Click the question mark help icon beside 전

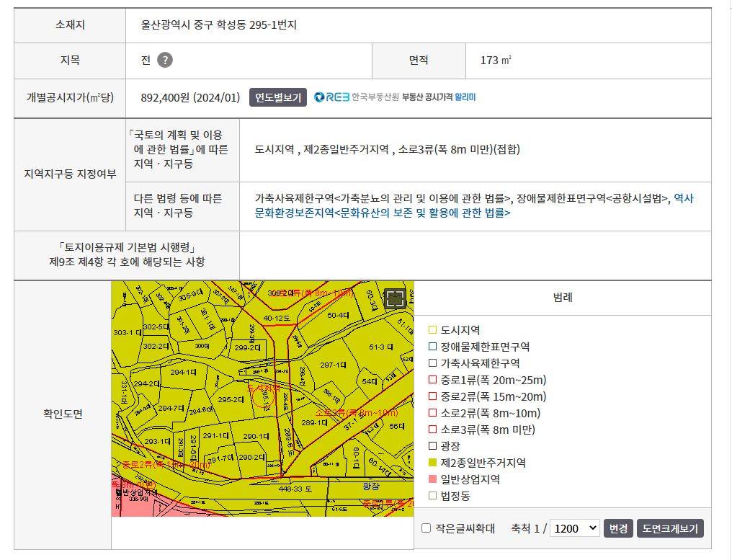click(165, 61)
